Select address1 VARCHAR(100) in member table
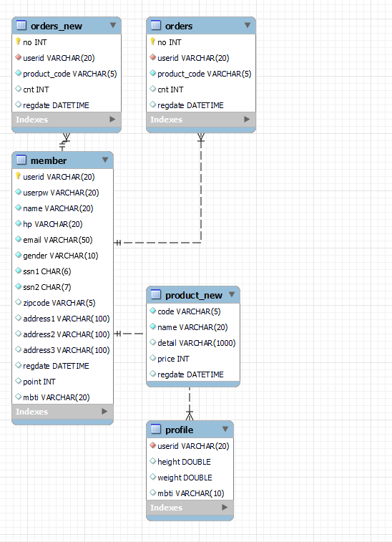This screenshot has width=392, height=542. 67,319
